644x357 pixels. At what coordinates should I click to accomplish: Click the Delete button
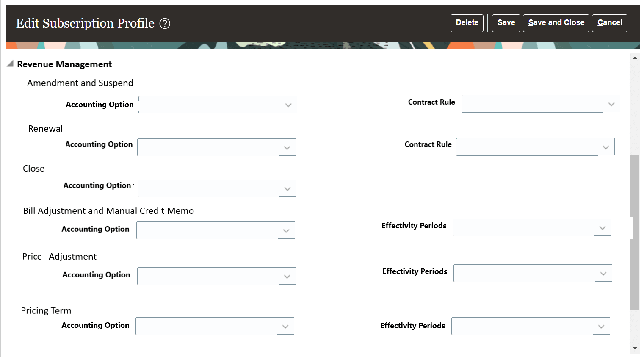coord(467,23)
